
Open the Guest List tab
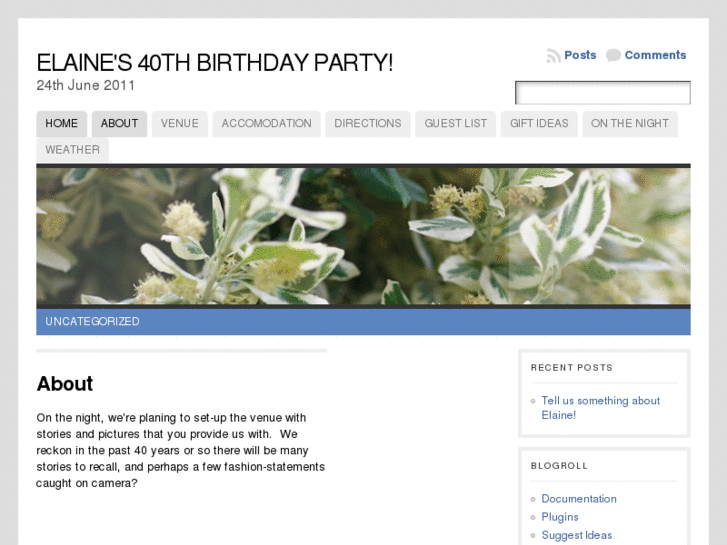(456, 124)
